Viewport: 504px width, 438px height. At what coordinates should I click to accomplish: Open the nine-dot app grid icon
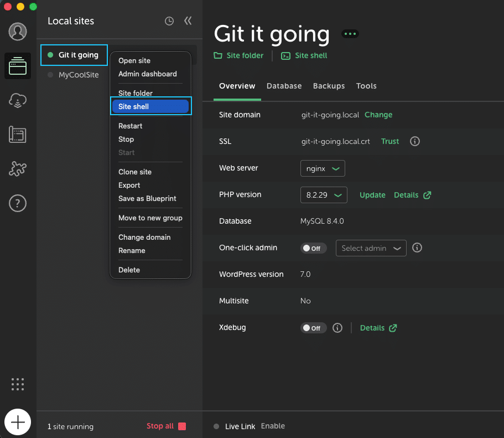[18, 384]
